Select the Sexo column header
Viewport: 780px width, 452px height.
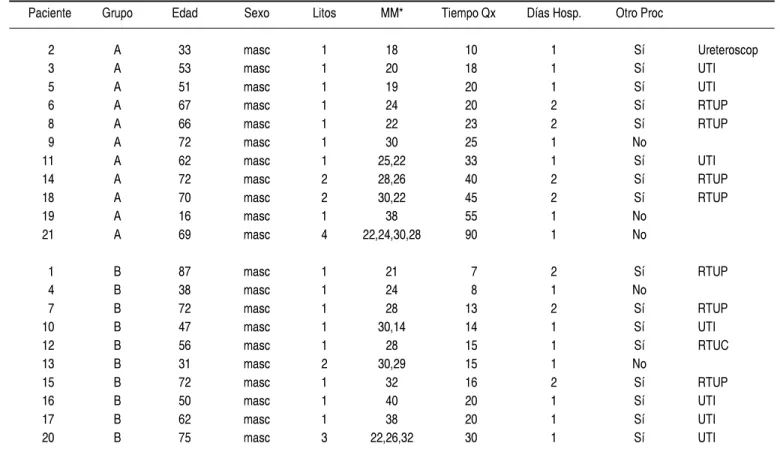(x=257, y=13)
